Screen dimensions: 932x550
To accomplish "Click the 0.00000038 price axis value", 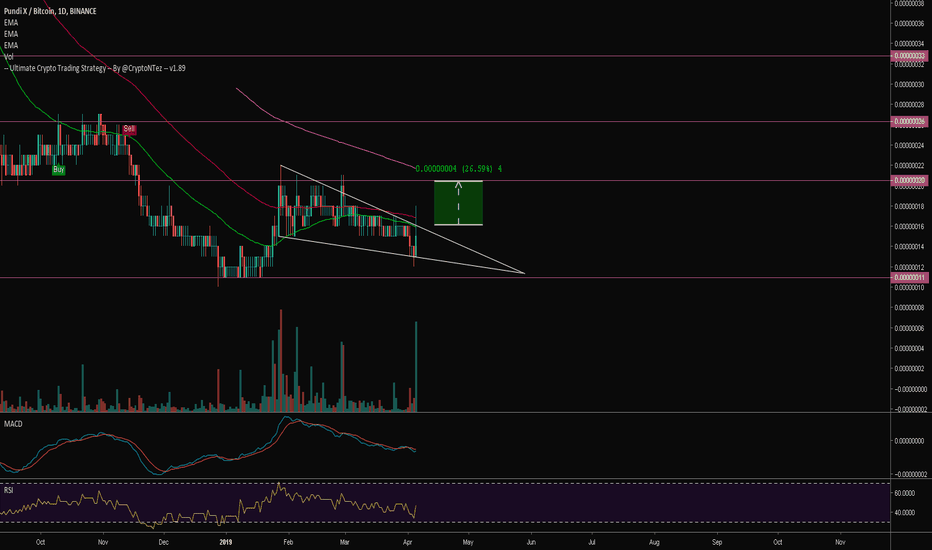I will coord(909,4).
